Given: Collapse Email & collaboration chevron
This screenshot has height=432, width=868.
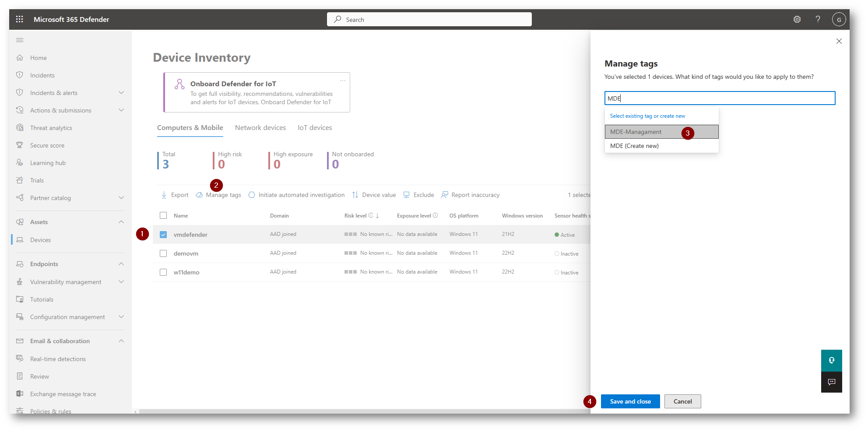Looking at the screenshot, I should click(121, 341).
